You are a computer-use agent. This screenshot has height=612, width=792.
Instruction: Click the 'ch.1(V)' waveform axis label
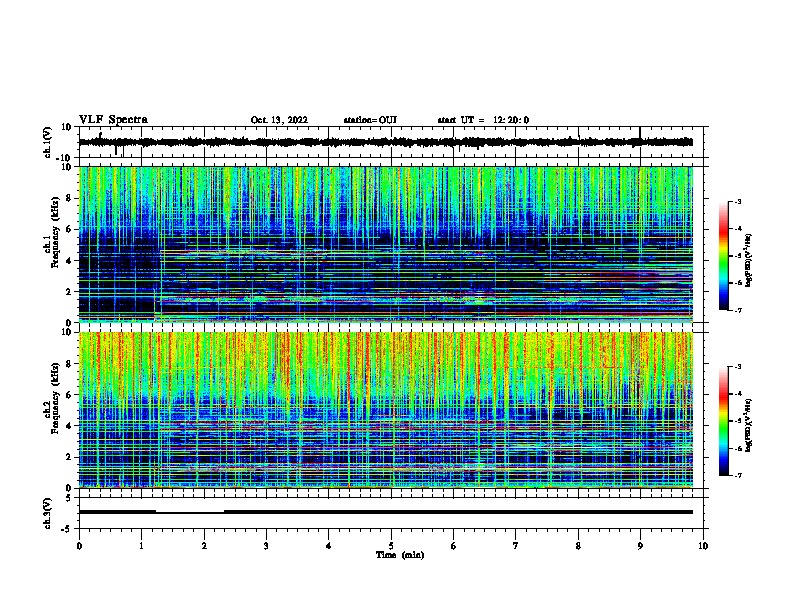48,142
